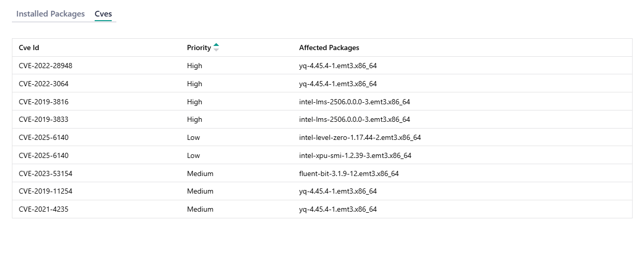Click the Affected Packages column header
Image resolution: width=644 pixels, height=254 pixels.
coord(329,47)
